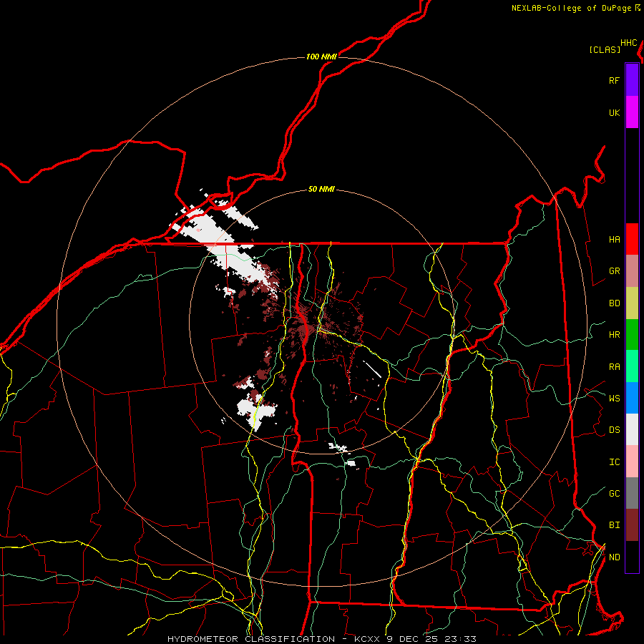This screenshot has width=644, height=644.
Task: Click the 100 NMI range ring label
Action: click(x=321, y=57)
